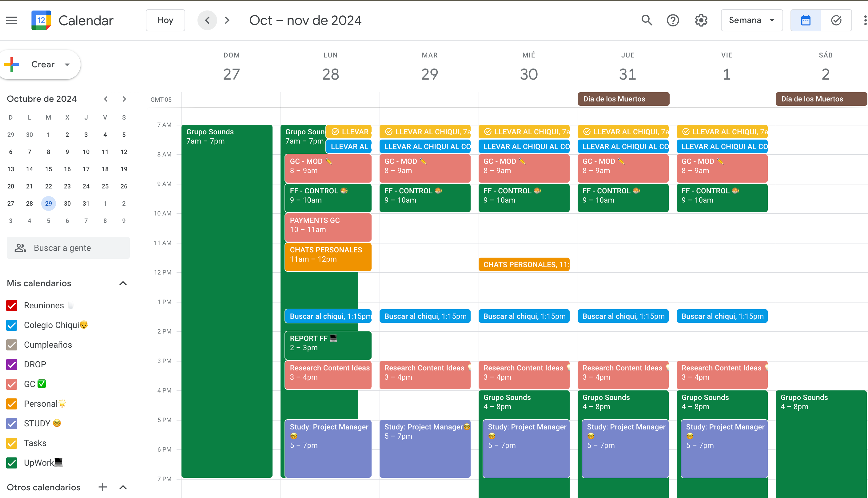Select October 15 in mini calendar
The height and width of the screenshot is (498, 868).
[x=49, y=169]
